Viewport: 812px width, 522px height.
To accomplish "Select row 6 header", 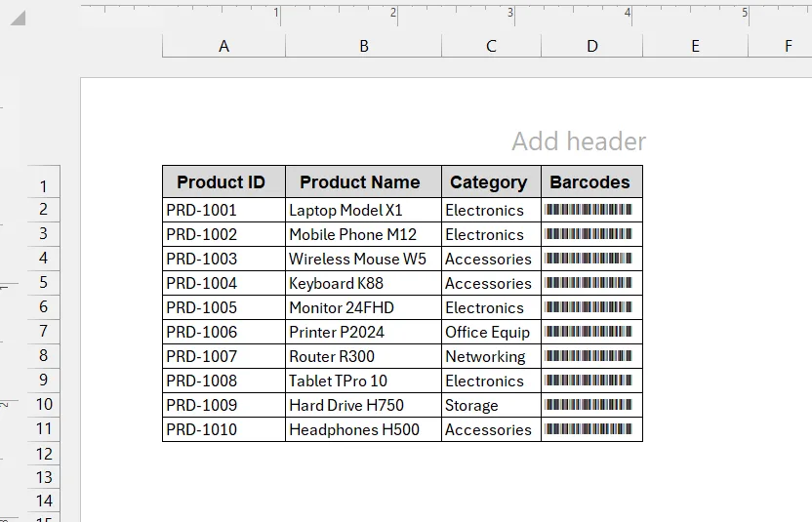I will (44, 307).
